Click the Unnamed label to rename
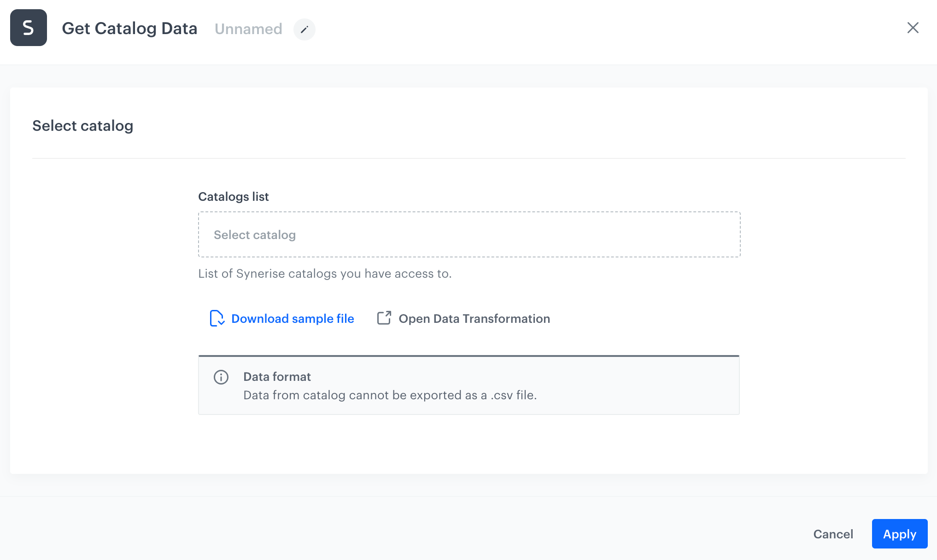Screen dimensions: 937x560 point(248,29)
